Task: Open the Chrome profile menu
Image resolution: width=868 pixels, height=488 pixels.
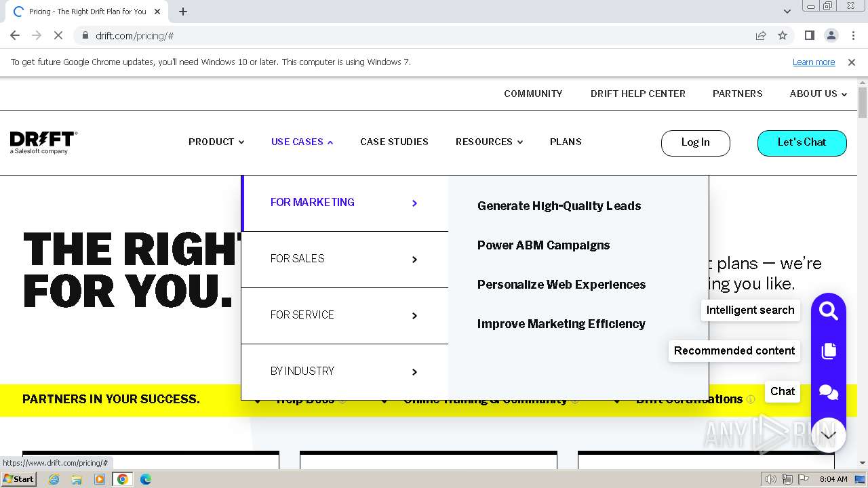Action: point(831,35)
